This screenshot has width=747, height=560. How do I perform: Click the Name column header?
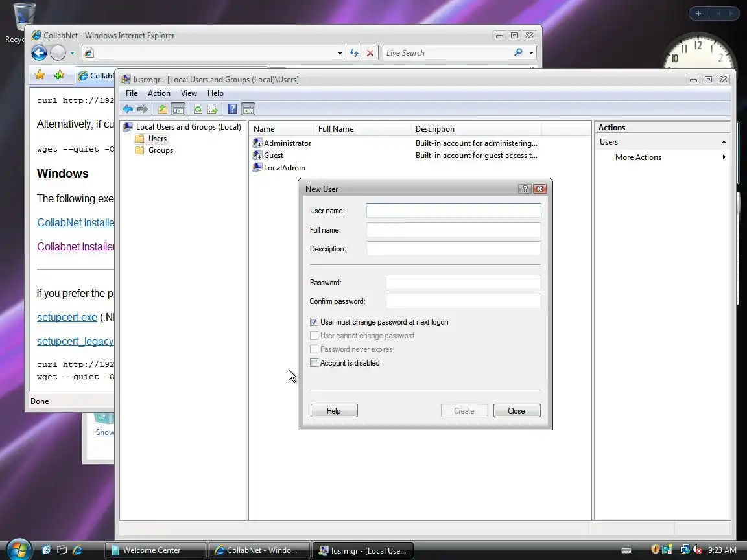pos(281,128)
